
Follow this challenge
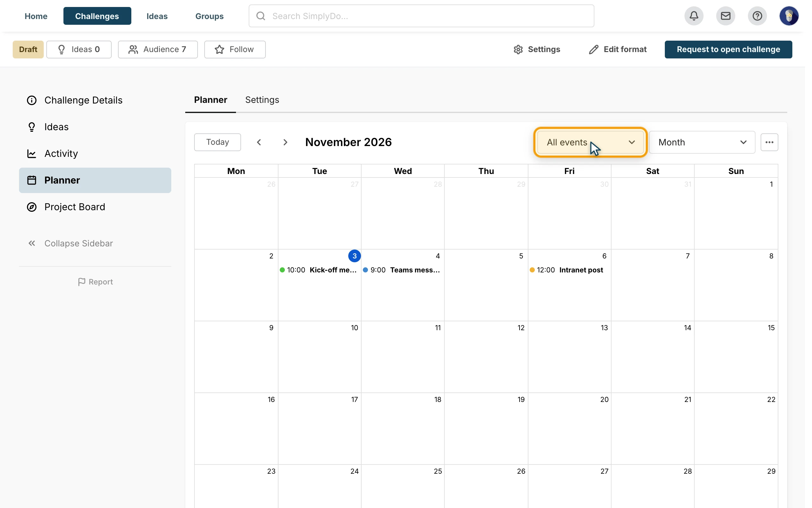pos(235,50)
